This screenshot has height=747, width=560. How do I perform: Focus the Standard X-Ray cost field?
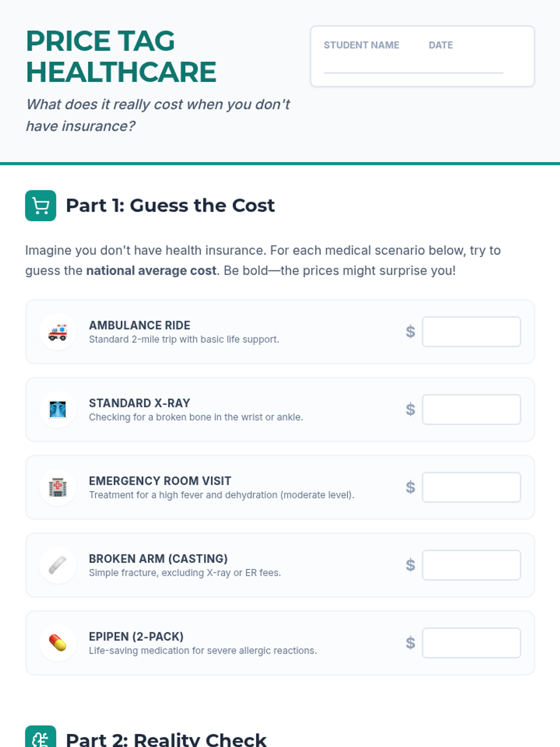[x=471, y=409]
